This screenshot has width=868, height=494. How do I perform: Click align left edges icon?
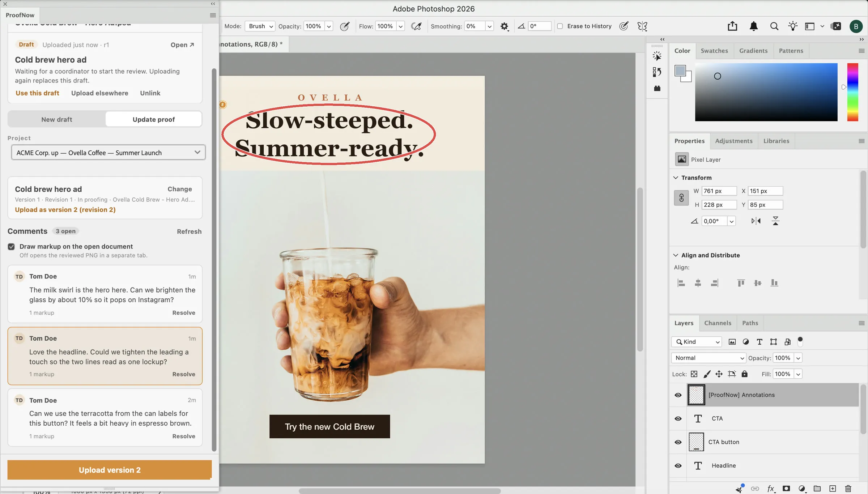681,283
